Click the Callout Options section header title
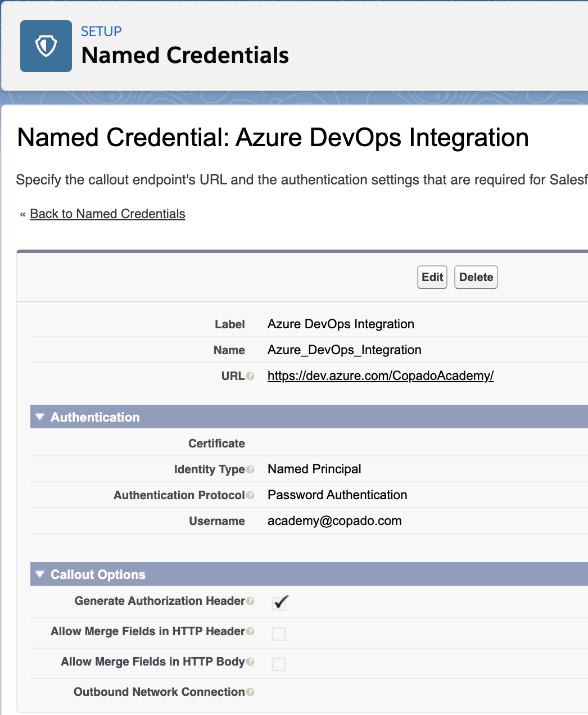The image size is (588, 715). click(98, 574)
